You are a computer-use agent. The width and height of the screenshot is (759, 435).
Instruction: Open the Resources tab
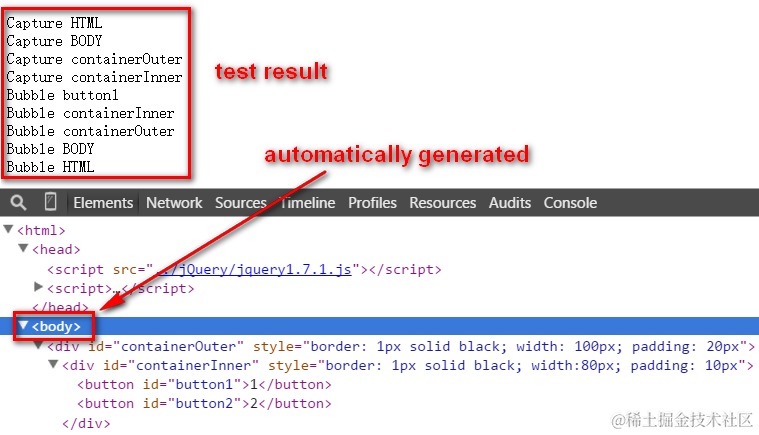443,203
